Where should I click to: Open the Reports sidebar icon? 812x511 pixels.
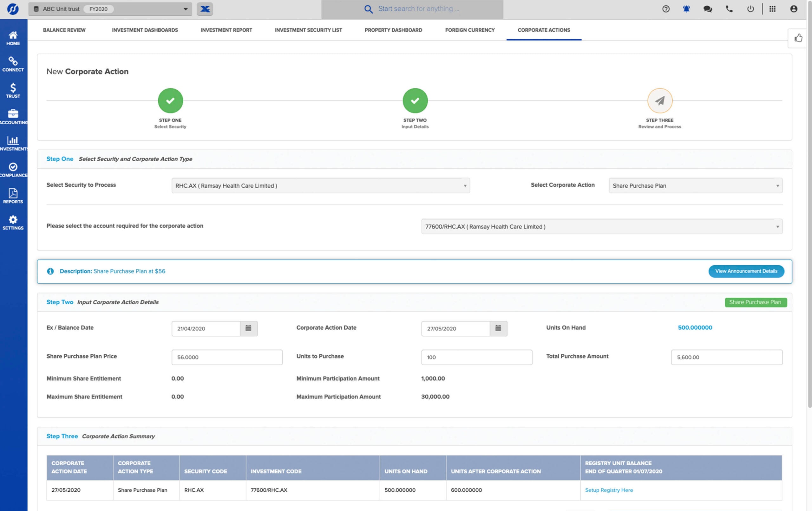pyautogui.click(x=13, y=196)
